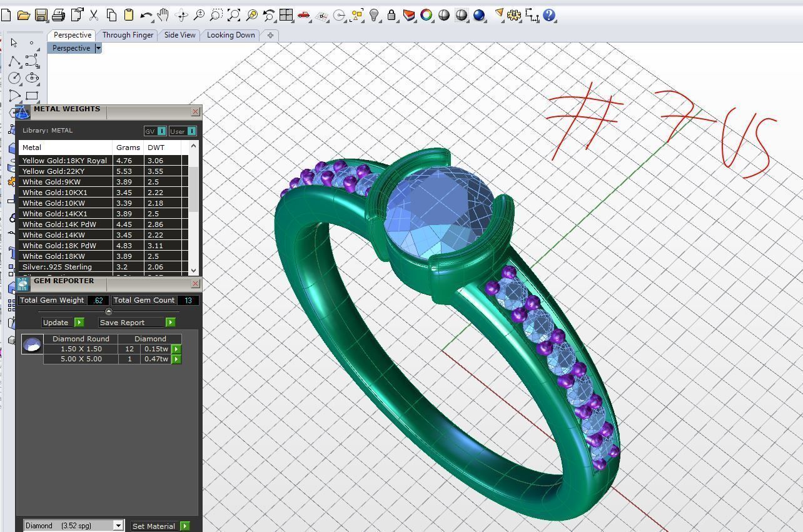
Task: Open the color wheel Object Properties icon
Action: pos(427,15)
